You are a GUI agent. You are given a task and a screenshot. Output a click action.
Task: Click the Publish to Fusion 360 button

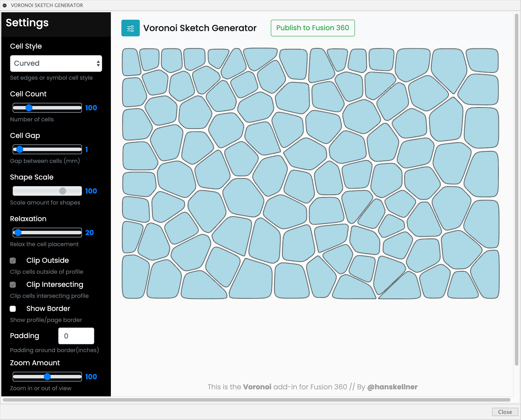313,27
